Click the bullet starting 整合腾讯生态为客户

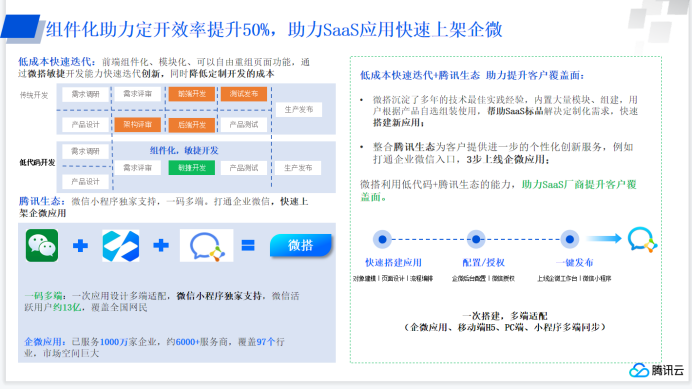tap(503, 153)
